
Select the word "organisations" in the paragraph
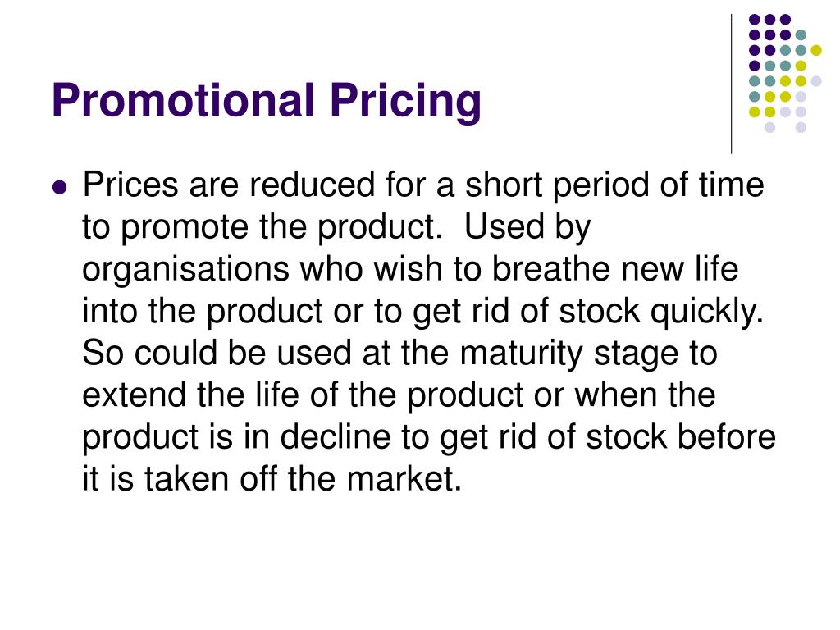pyautogui.click(x=185, y=269)
